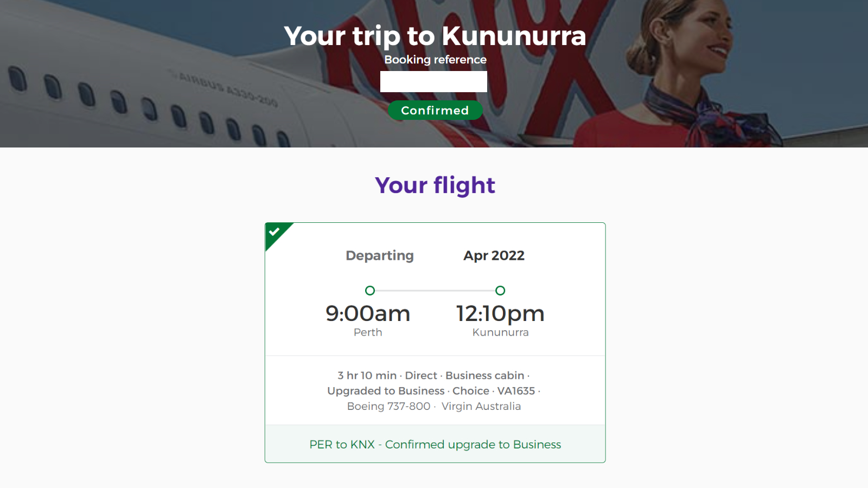Screen dimensions: 868x488
Task: Select the flight route progress line
Action: (x=435, y=291)
